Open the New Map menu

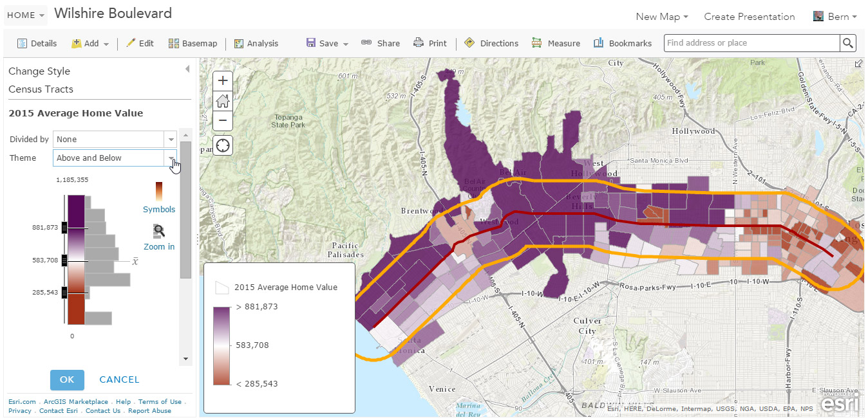tap(662, 17)
